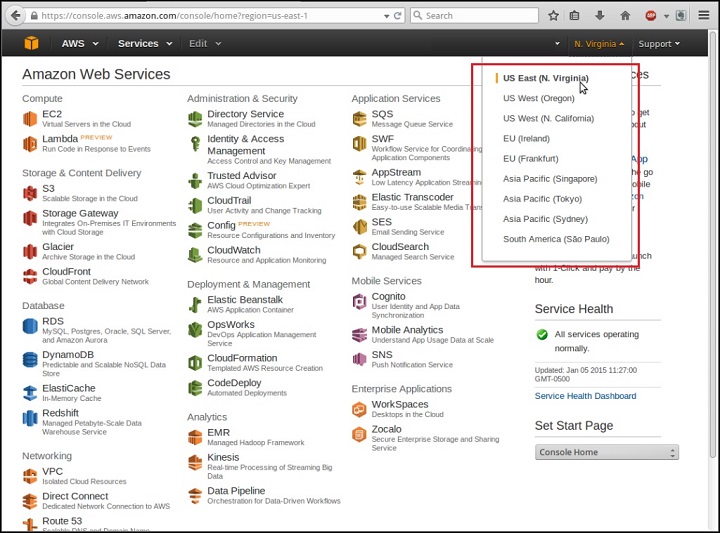Open the Service Health Dashboard link
Viewport: 720px width, 533px height.
[585, 396]
